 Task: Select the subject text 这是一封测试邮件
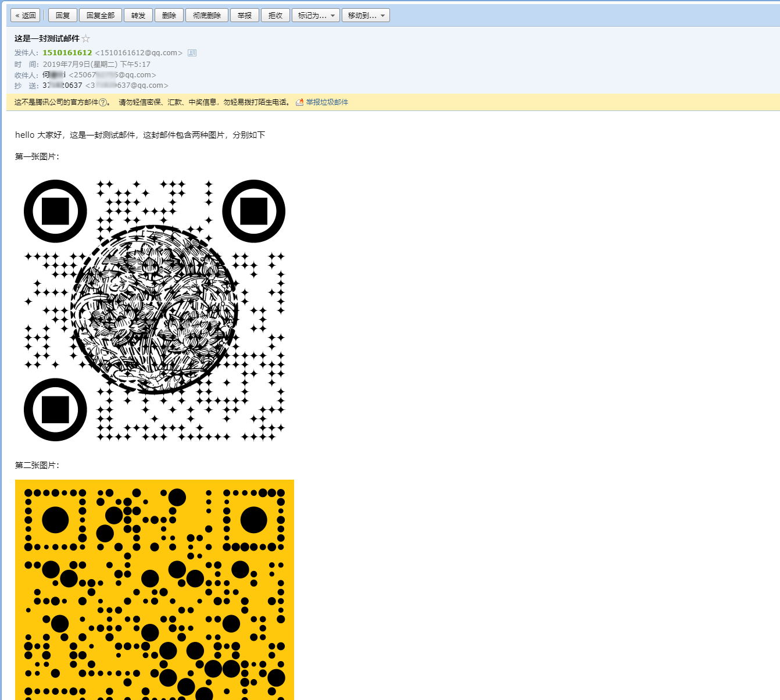(x=47, y=38)
